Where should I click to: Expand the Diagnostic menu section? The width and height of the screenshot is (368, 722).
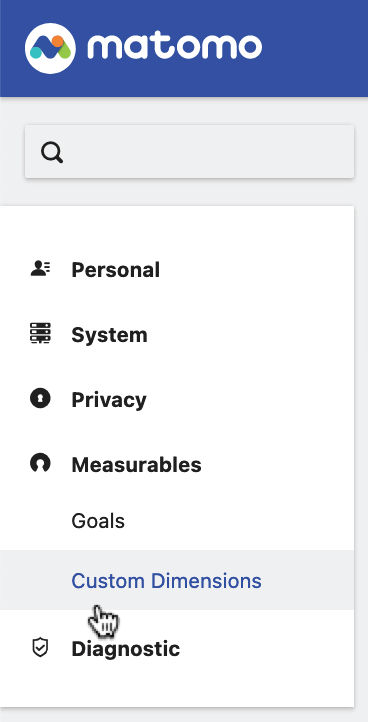click(x=177, y=649)
